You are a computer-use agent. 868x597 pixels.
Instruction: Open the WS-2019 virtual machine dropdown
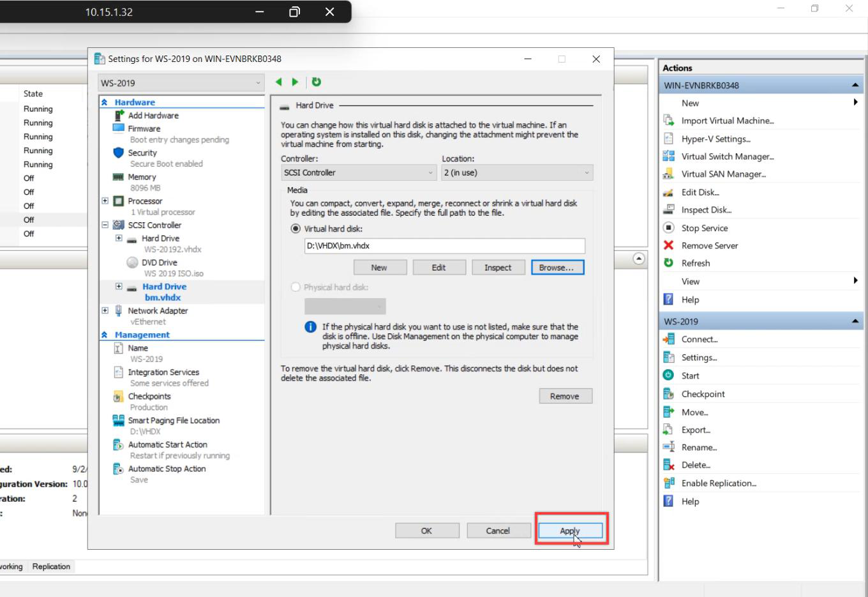[x=181, y=83]
